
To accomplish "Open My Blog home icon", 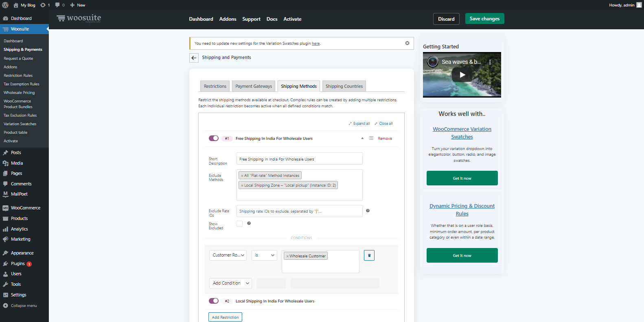I will click(15, 5).
